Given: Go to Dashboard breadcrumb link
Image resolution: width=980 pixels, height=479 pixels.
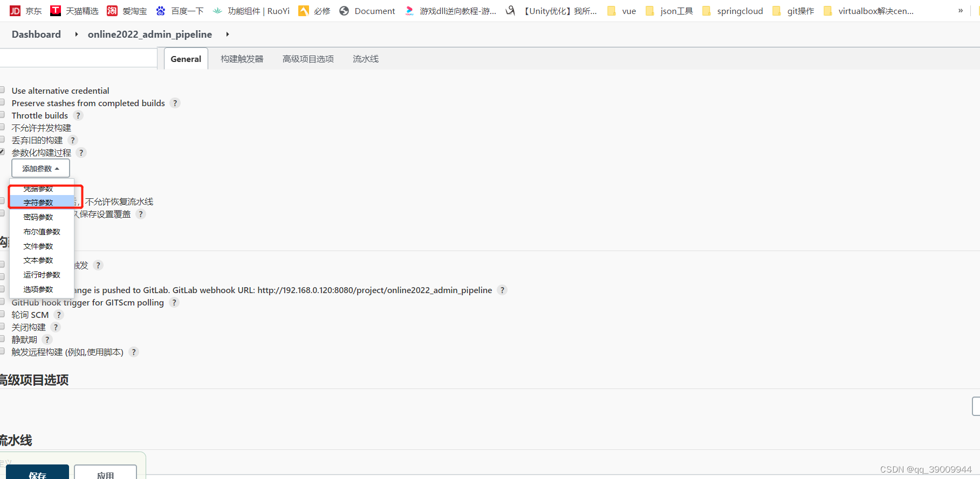Looking at the screenshot, I should click(36, 34).
